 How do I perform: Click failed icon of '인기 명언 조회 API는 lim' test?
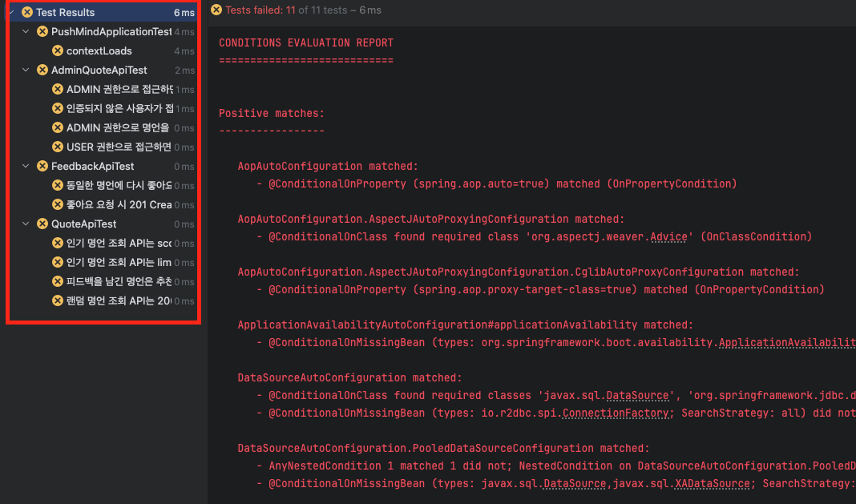pyautogui.click(x=58, y=262)
